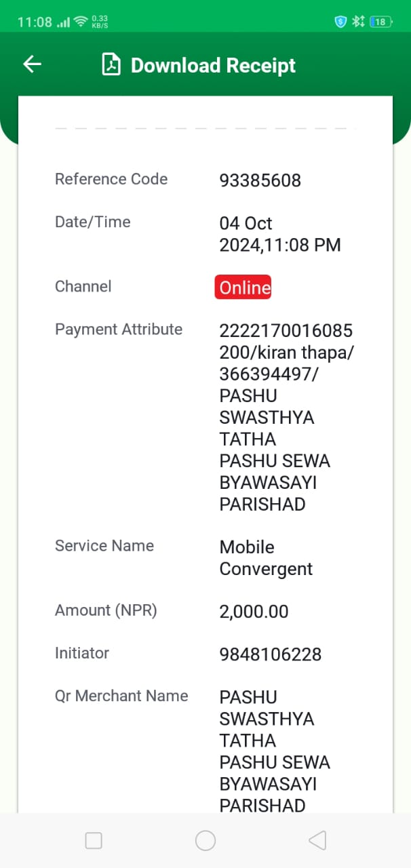Image resolution: width=411 pixels, height=868 pixels.
Task: Tap the 11:08 clock in status bar
Action: [35, 22]
